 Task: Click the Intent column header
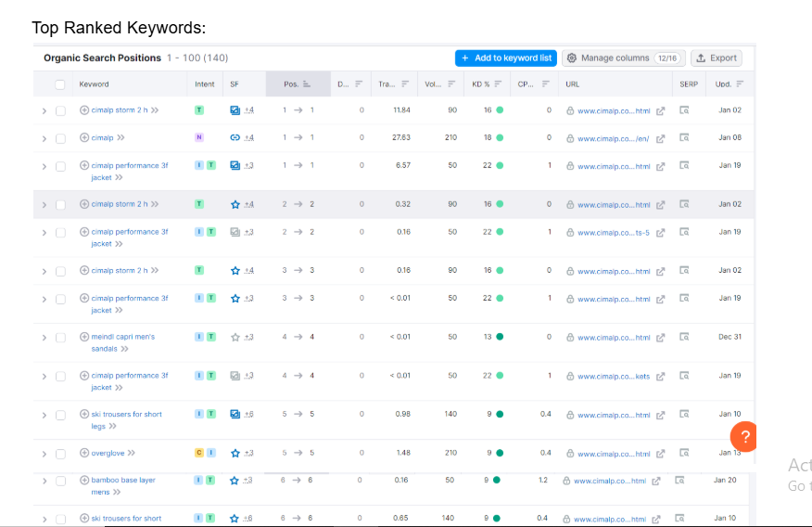coord(205,84)
